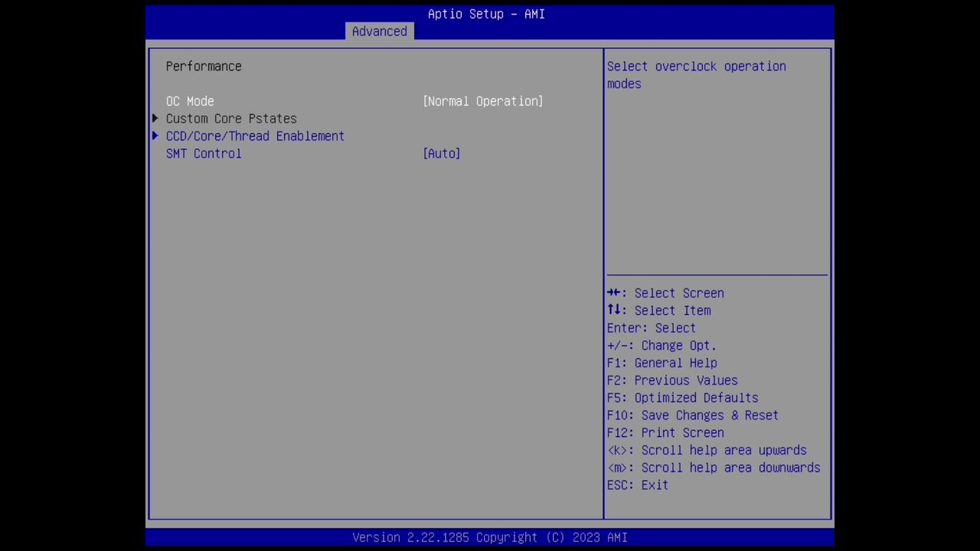Viewport: 980px width, 551px height.
Task: Select the SMT Control setting
Action: [x=204, y=154]
